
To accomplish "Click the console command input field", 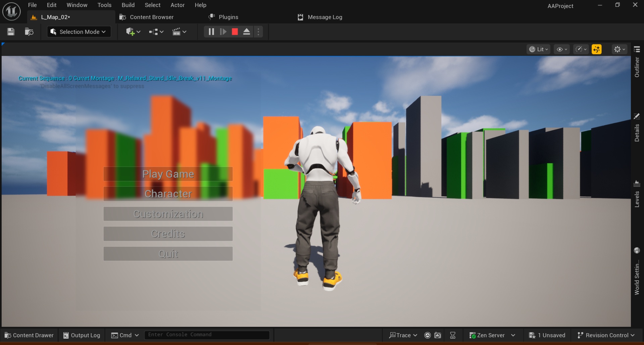I will tap(207, 335).
